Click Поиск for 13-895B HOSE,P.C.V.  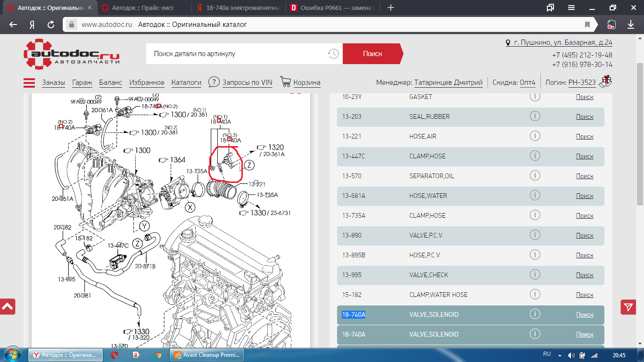click(585, 255)
